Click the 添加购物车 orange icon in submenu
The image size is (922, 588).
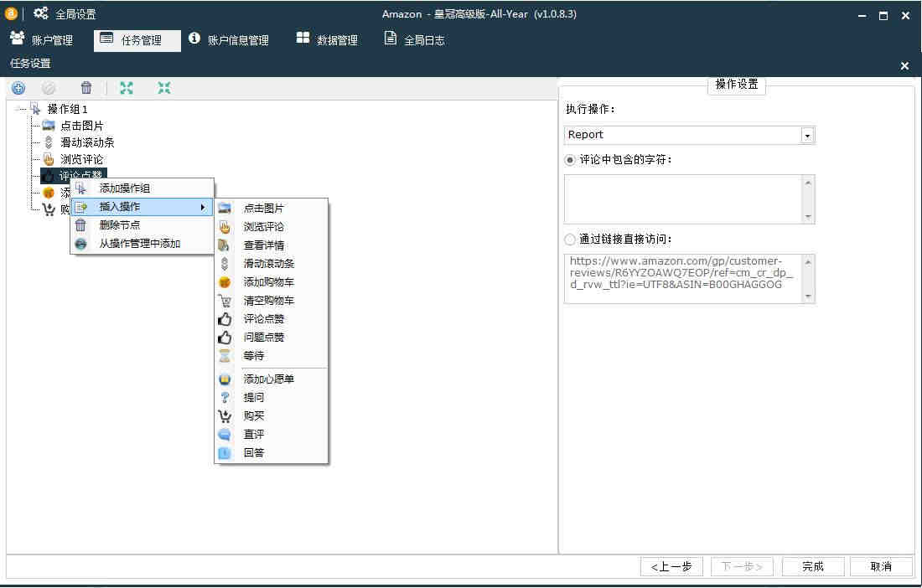[225, 282]
